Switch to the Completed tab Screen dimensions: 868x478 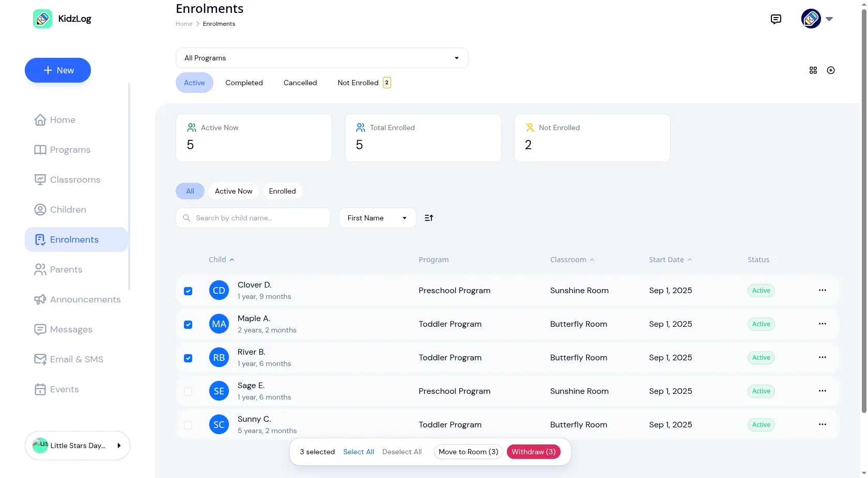coord(244,83)
